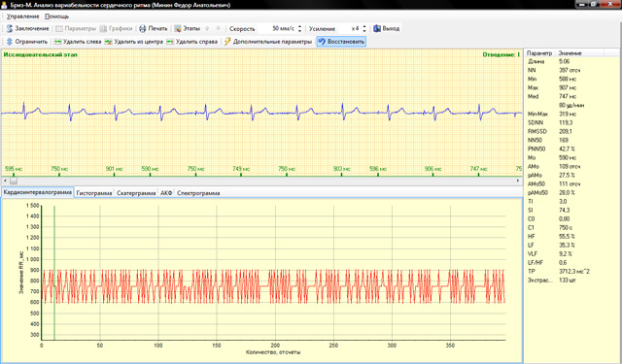The image size is (622, 364).
Task: Click the Отведение: I label
Action: tap(501, 54)
